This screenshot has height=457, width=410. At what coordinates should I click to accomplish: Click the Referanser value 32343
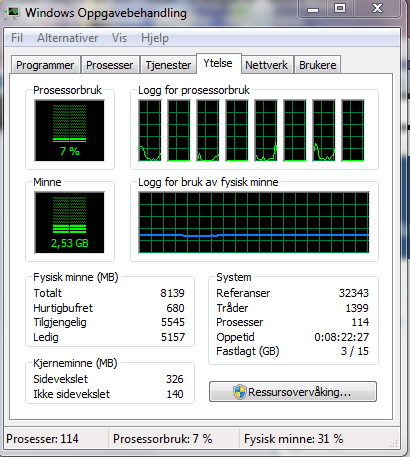(x=354, y=293)
